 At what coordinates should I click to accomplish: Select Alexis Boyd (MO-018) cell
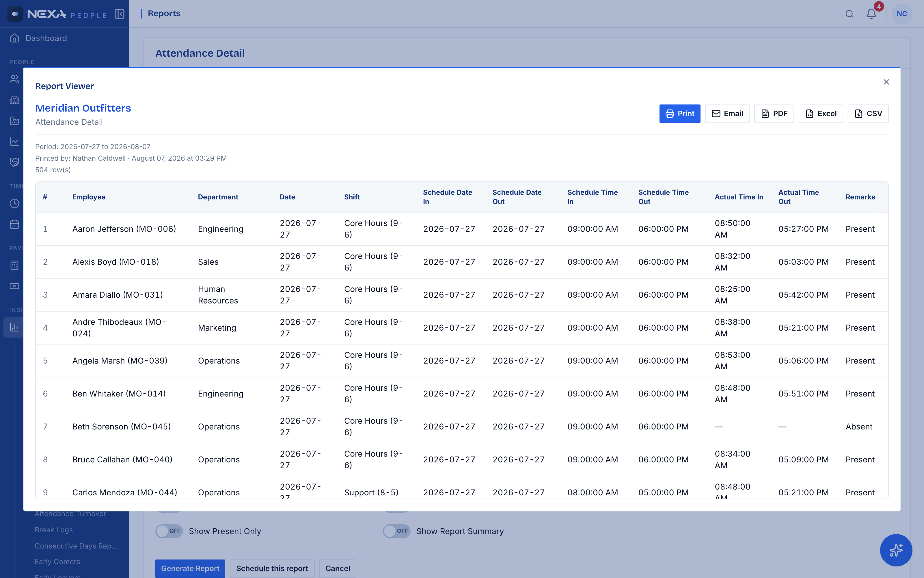click(116, 262)
